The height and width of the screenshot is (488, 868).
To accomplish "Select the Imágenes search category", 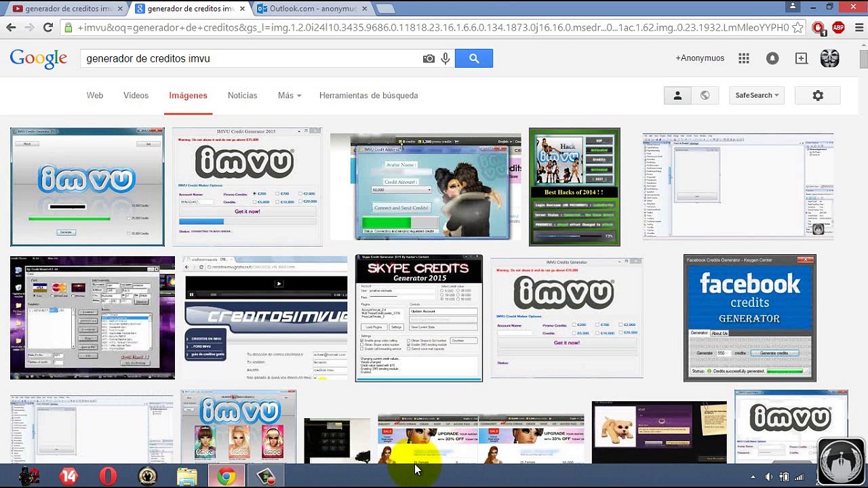I will [188, 96].
